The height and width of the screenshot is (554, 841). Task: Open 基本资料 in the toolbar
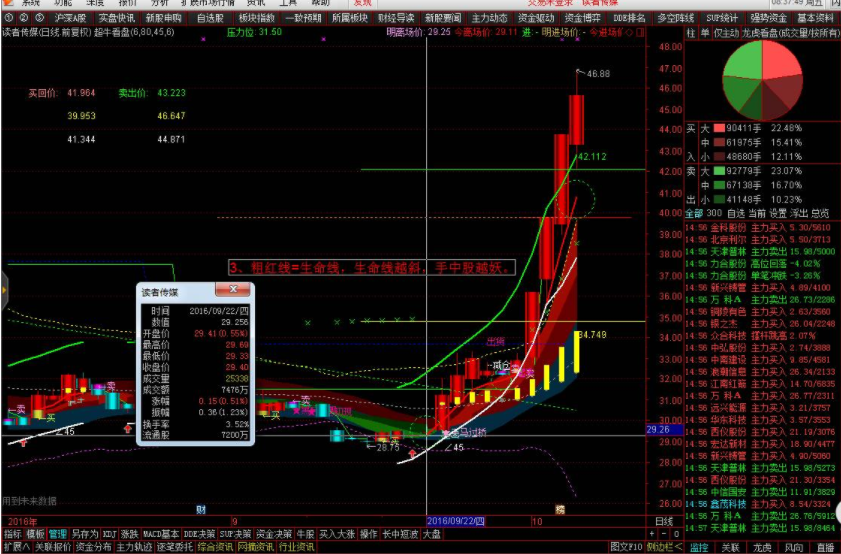(815, 18)
